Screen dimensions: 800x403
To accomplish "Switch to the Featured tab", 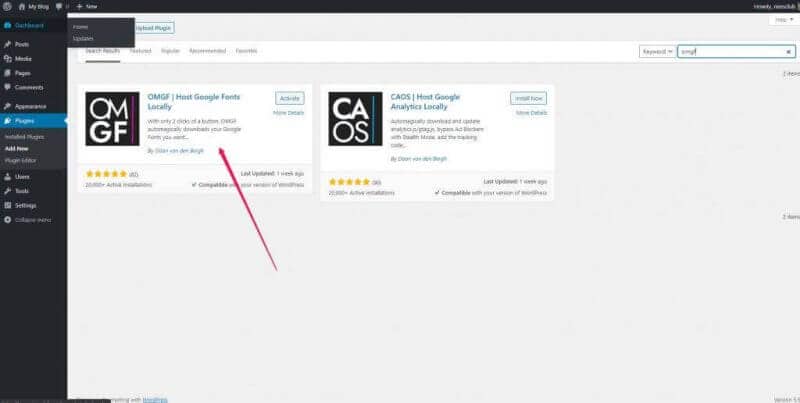I will (x=140, y=51).
